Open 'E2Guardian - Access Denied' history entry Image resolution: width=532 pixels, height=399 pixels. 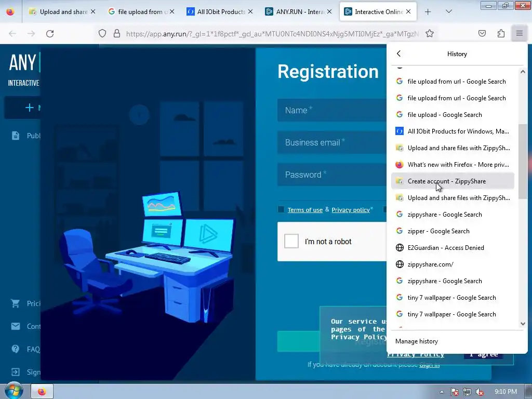[x=453, y=248]
